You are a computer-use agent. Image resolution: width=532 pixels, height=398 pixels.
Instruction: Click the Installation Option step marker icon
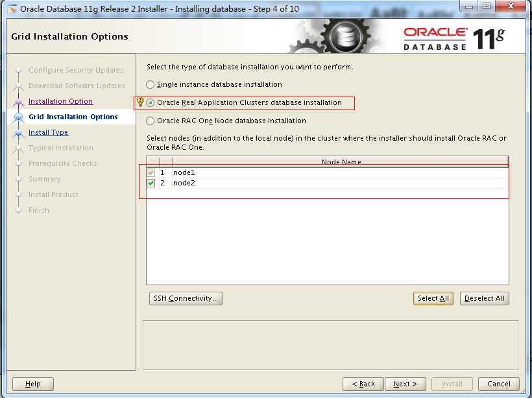click(x=18, y=102)
